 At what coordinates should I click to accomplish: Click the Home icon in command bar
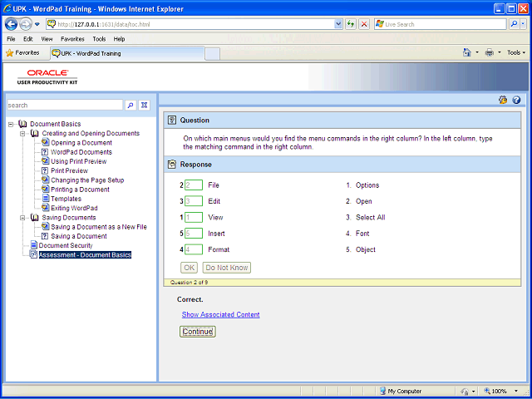tap(467, 52)
